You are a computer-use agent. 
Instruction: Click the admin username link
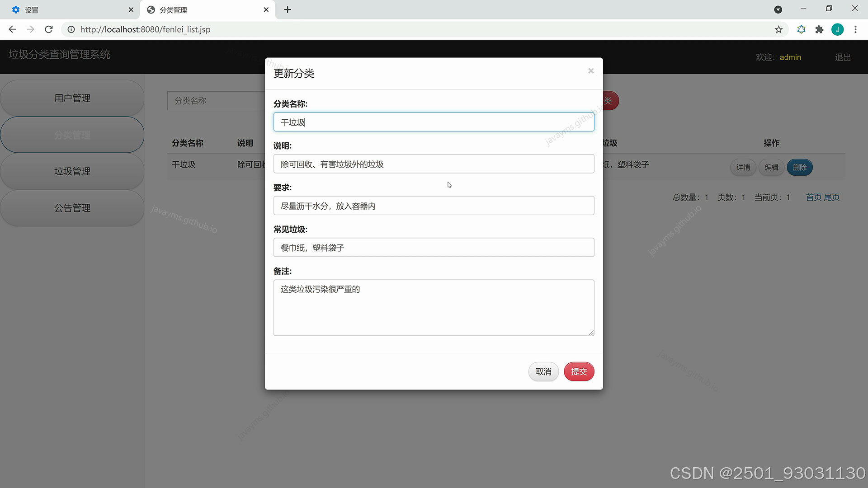(x=790, y=57)
